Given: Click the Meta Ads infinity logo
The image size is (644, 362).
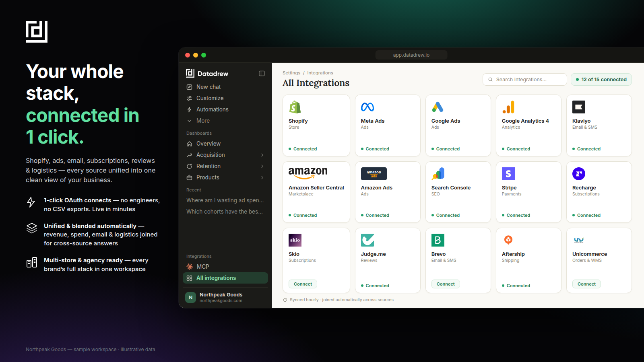Looking at the screenshot, I should point(367,107).
